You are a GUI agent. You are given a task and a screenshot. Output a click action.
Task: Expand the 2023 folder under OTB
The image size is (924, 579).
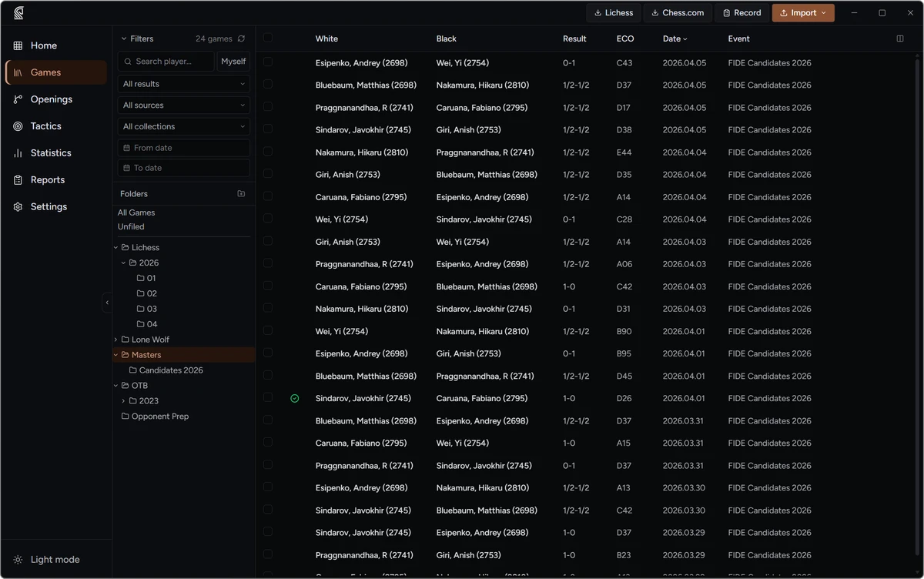123,401
